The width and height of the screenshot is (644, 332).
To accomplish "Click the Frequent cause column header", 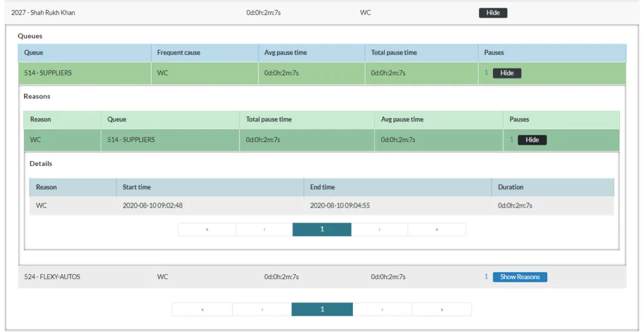I will coord(179,53).
